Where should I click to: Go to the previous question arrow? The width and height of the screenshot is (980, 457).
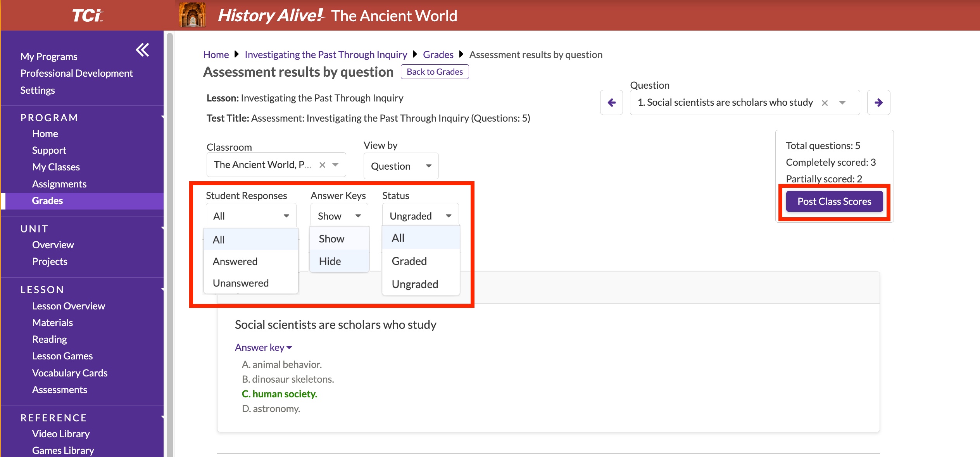point(611,103)
